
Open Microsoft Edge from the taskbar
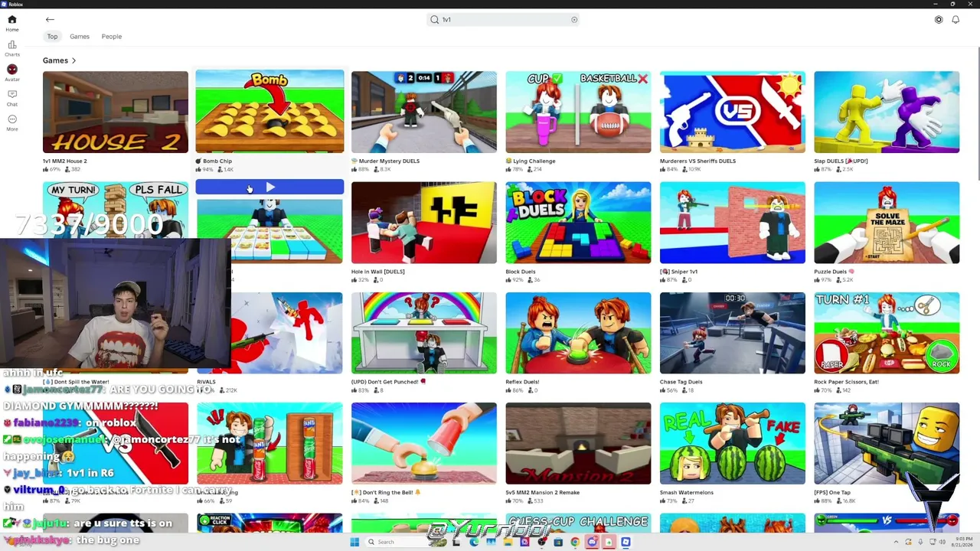click(x=474, y=542)
